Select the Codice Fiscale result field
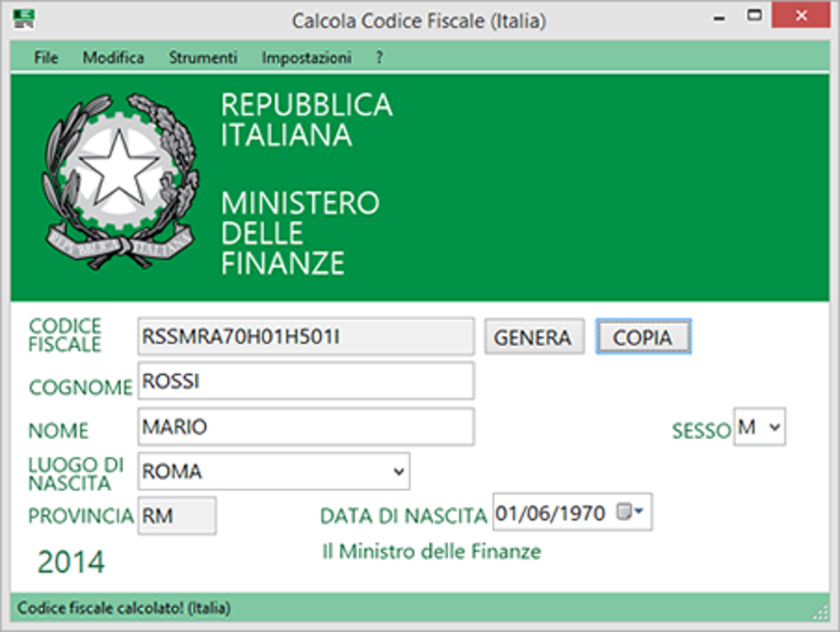This screenshot has width=840, height=632. 306,337
